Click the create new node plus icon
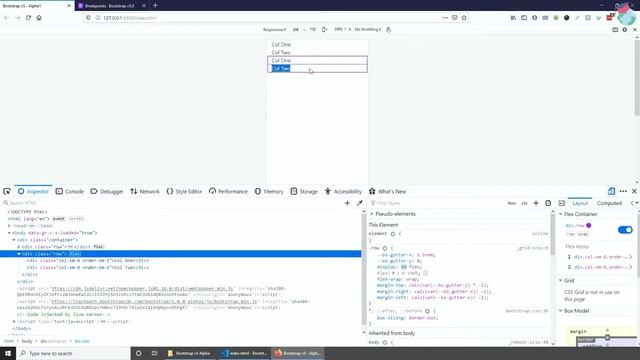Image resolution: width=640 pixels, height=360 pixels. point(347,203)
